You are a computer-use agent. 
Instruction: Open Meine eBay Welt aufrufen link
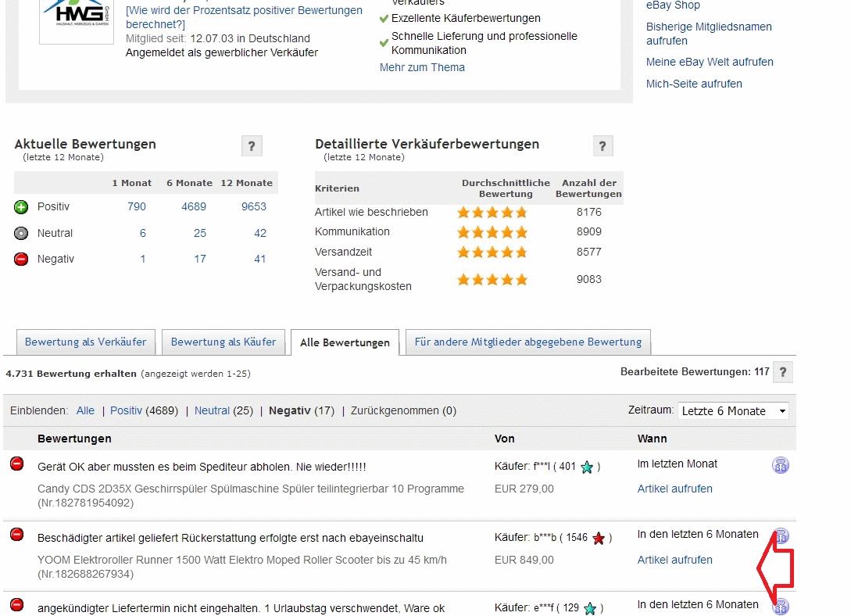pyautogui.click(x=710, y=62)
